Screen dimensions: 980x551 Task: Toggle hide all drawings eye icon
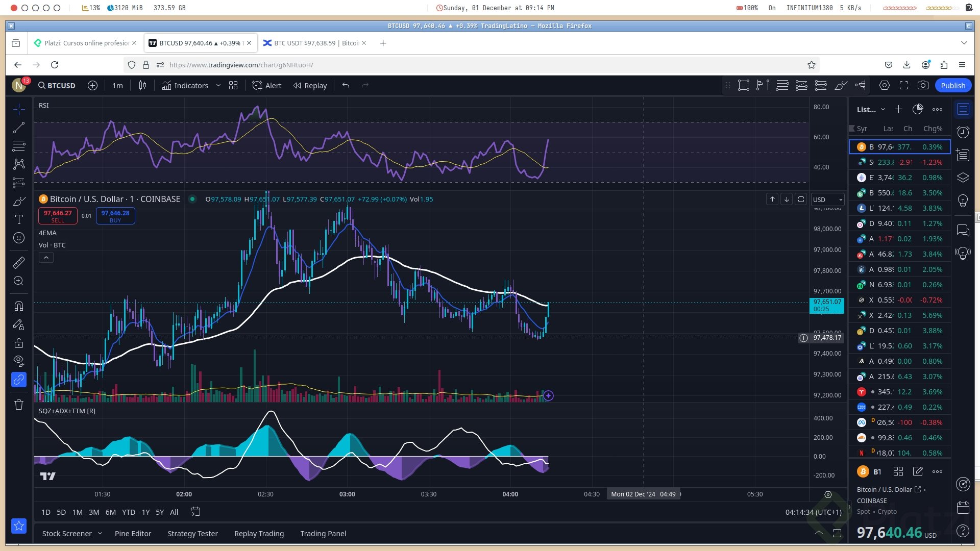19,361
